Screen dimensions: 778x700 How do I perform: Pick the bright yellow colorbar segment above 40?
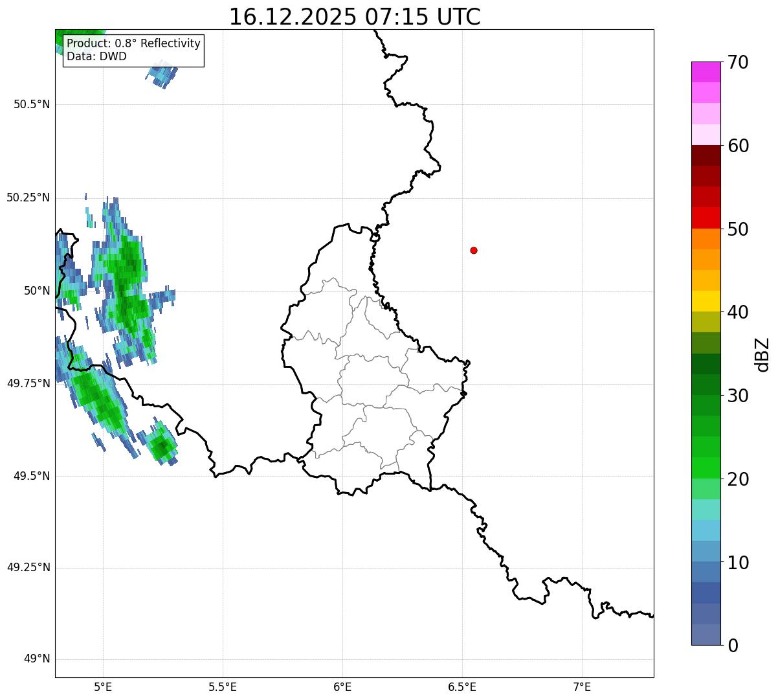[706, 301]
